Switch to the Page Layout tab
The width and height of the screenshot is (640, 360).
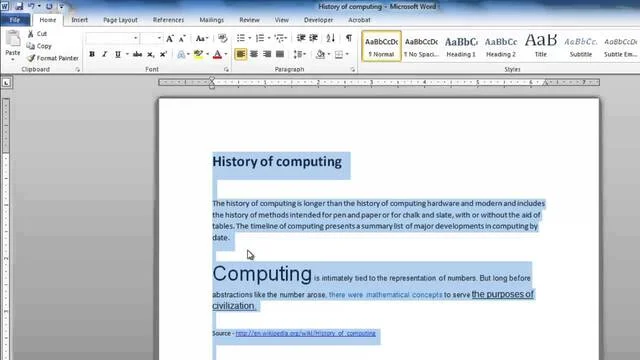coord(120,20)
